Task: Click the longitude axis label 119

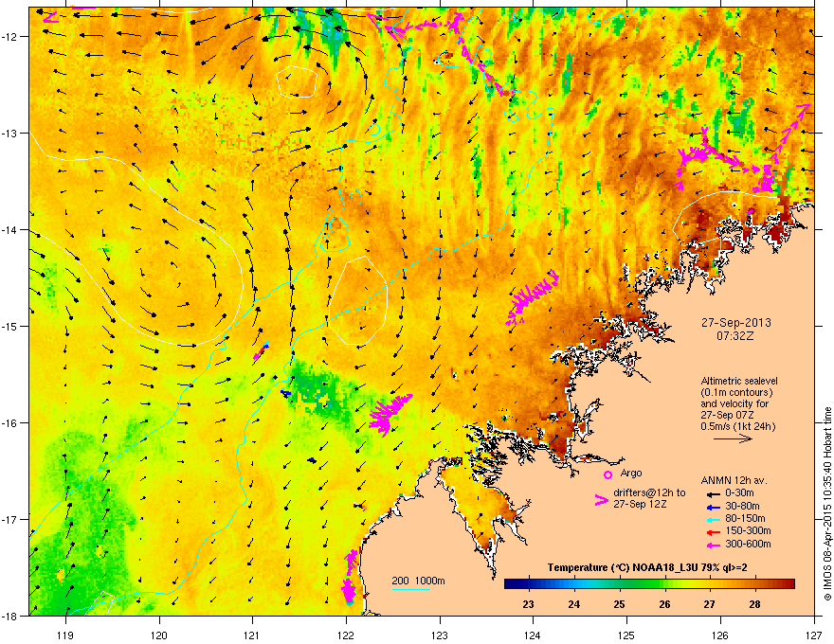Action: pyautogui.click(x=65, y=635)
